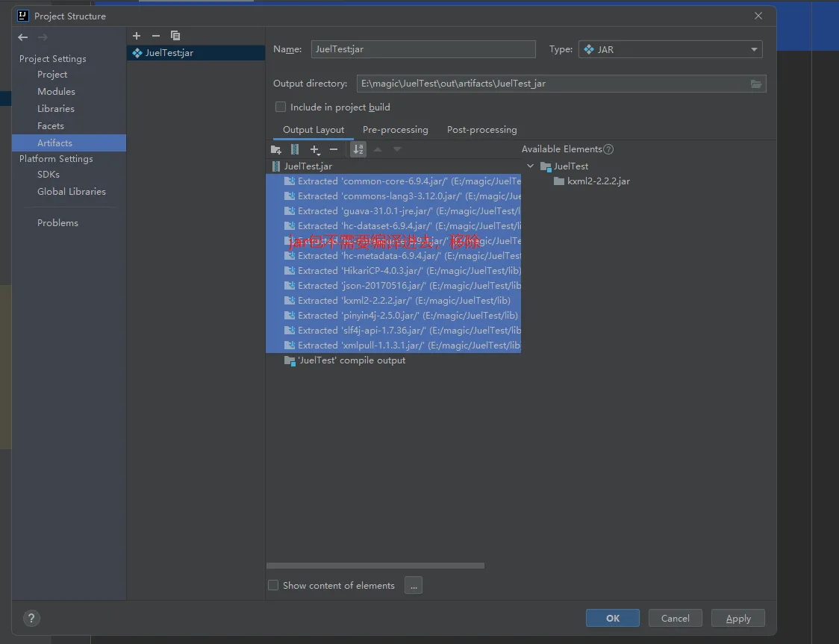Open the help question mark button

pos(31,618)
